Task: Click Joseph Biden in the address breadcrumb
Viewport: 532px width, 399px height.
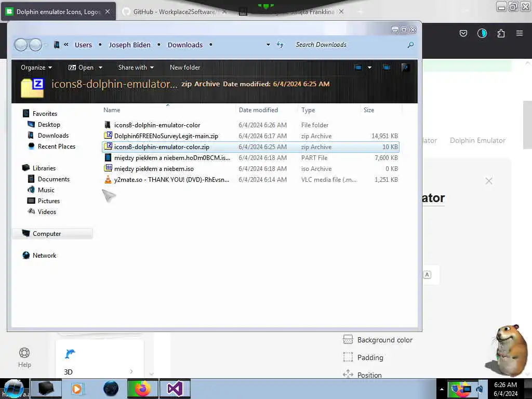Action: tap(129, 45)
